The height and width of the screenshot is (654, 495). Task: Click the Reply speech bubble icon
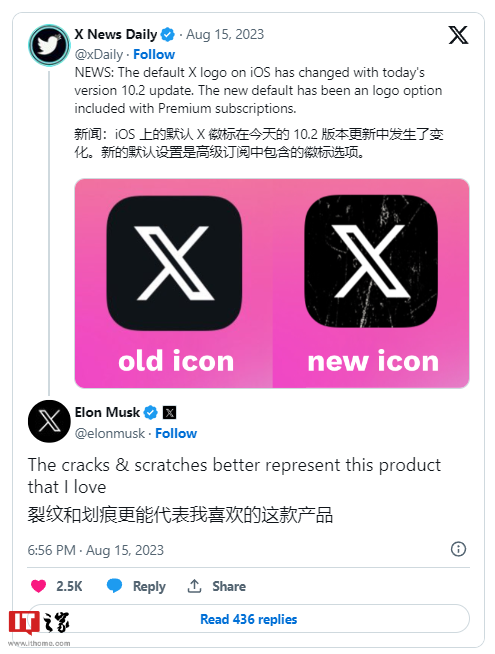[114, 586]
